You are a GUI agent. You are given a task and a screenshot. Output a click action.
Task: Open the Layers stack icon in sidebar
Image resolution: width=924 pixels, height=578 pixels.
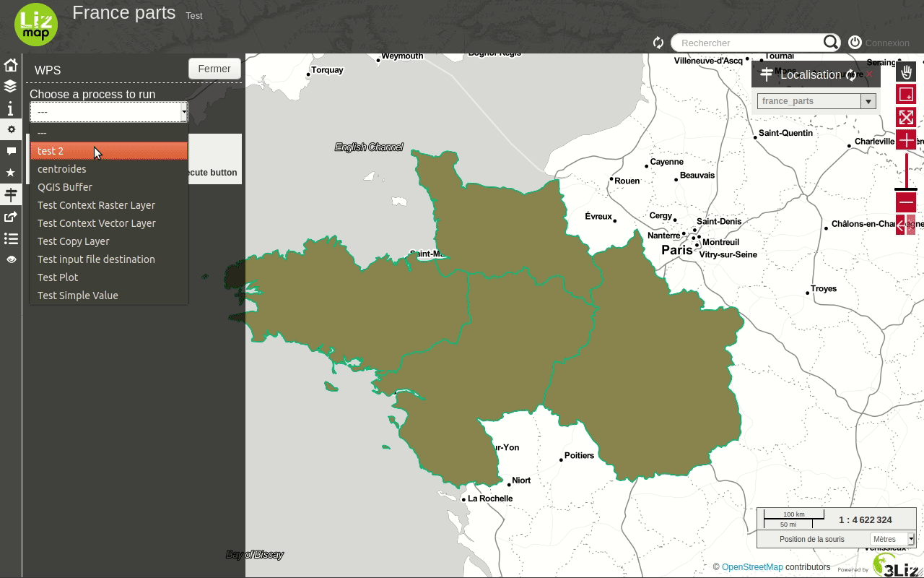10,87
